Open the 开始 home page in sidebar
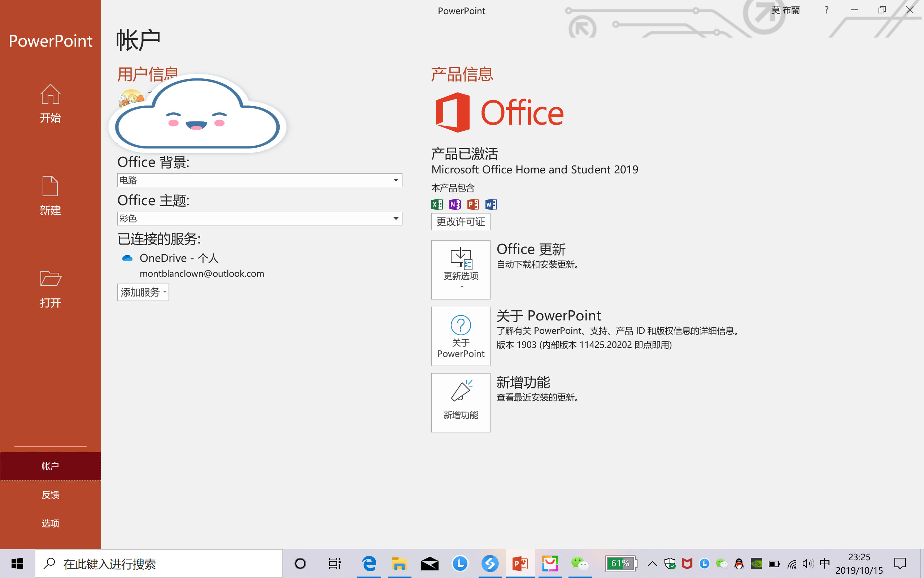This screenshot has width=924, height=578. click(x=51, y=103)
